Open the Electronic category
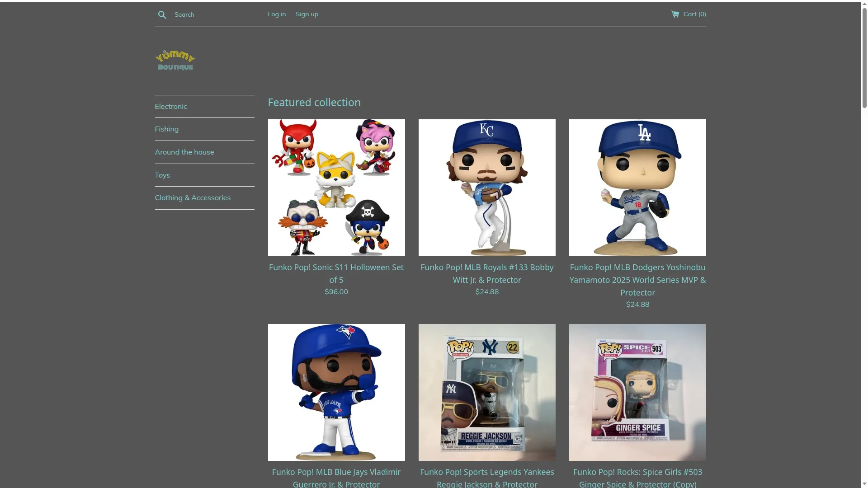Viewport: 868px width, 488px height. pyautogui.click(x=171, y=107)
